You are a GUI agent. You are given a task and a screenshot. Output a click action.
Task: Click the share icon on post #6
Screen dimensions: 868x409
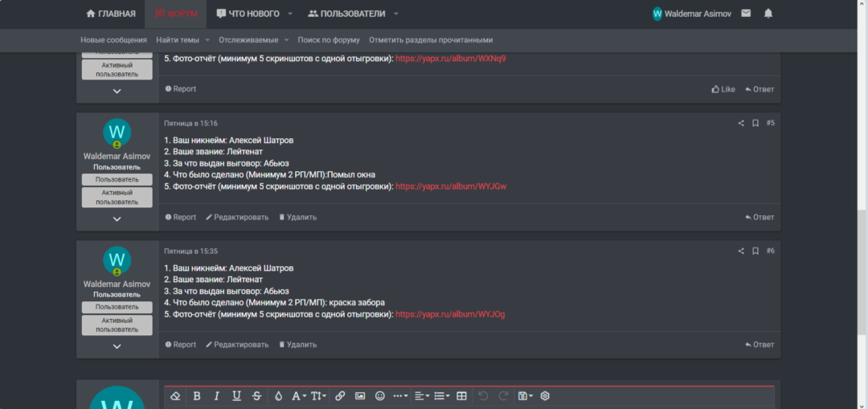coord(741,252)
